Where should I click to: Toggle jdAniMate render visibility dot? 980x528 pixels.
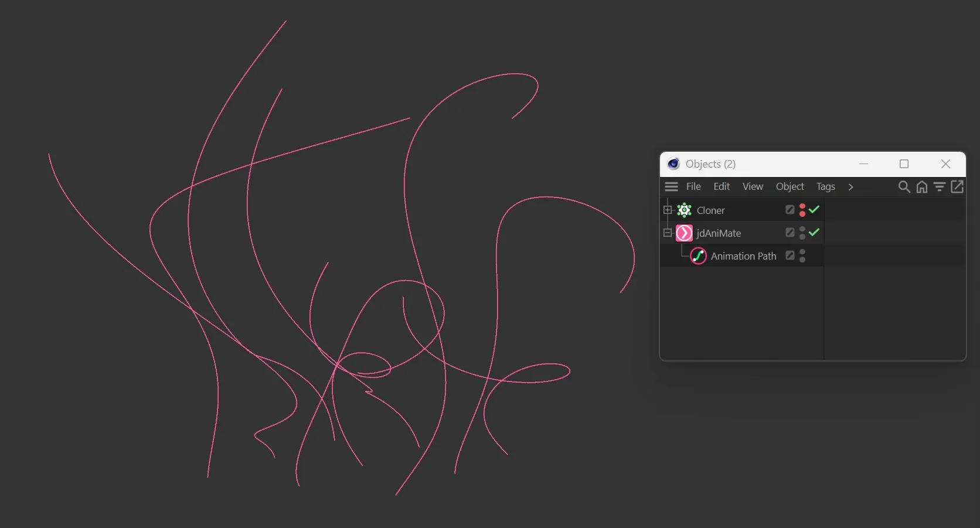click(x=802, y=236)
